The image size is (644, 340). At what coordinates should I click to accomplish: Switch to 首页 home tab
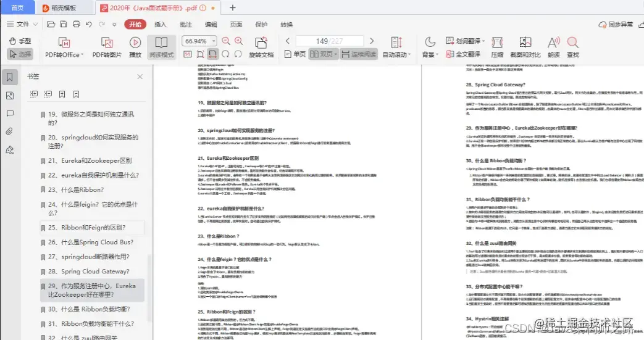[17, 8]
